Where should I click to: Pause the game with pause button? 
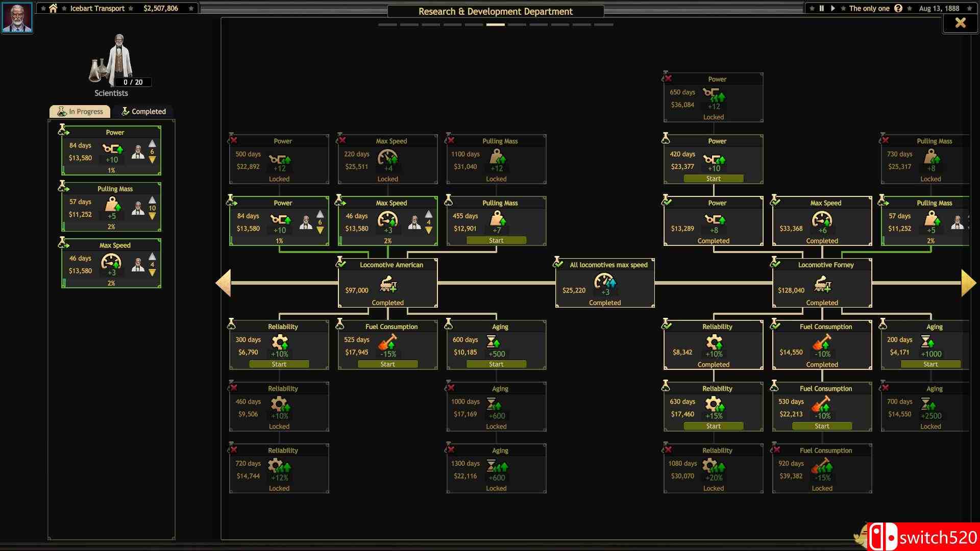click(822, 8)
